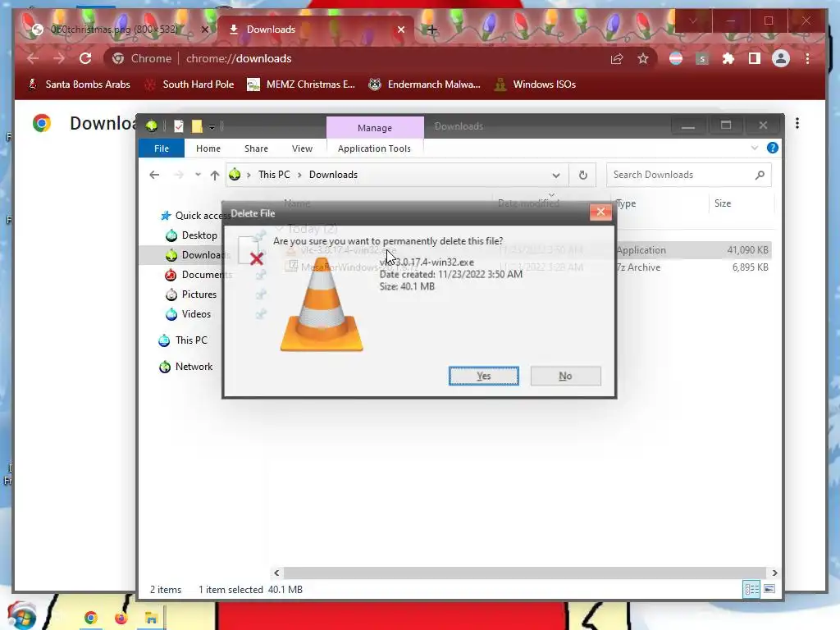Click the 41,090 KB size cell

tap(747, 250)
